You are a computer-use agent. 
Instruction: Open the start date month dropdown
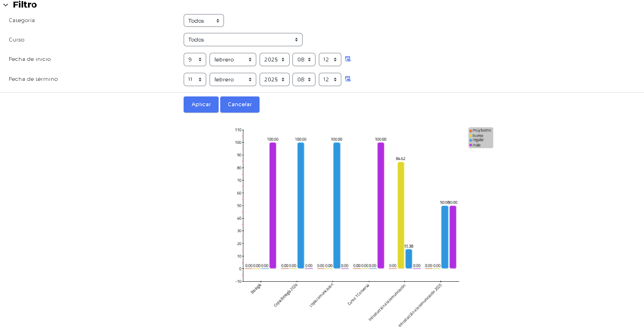(233, 60)
